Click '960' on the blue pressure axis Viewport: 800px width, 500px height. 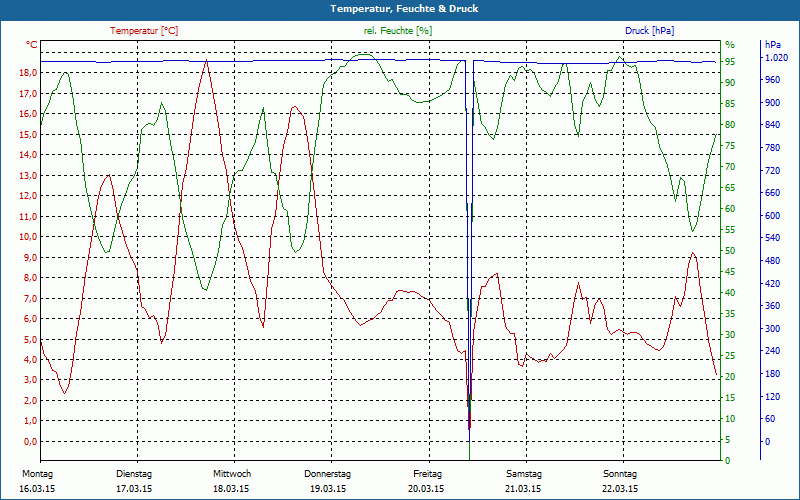[x=772, y=80]
